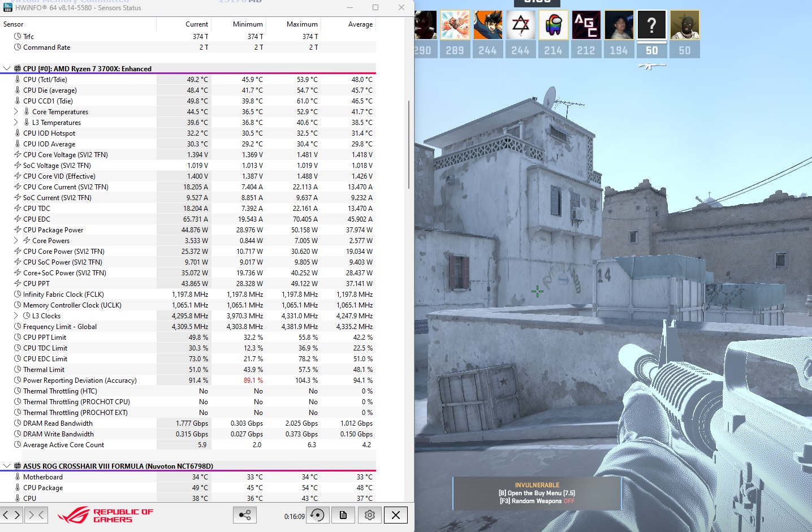Image resolution: width=812 pixels, height=532 pixels.
Task: Select the AG logo avatar scoring 212
Action: (586, 25)
